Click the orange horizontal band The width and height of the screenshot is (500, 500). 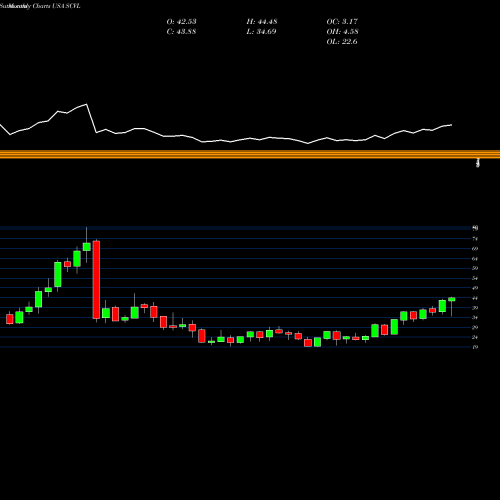[250, 154]
